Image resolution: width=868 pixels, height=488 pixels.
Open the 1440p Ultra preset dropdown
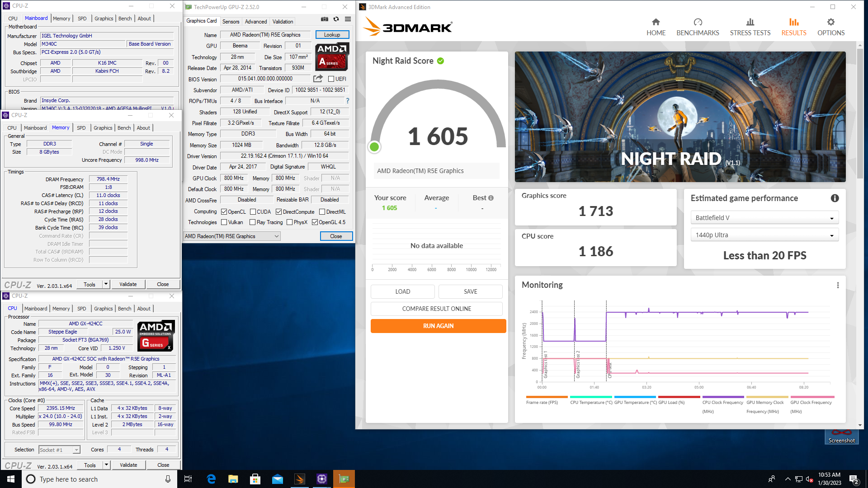tap(764, 235)
